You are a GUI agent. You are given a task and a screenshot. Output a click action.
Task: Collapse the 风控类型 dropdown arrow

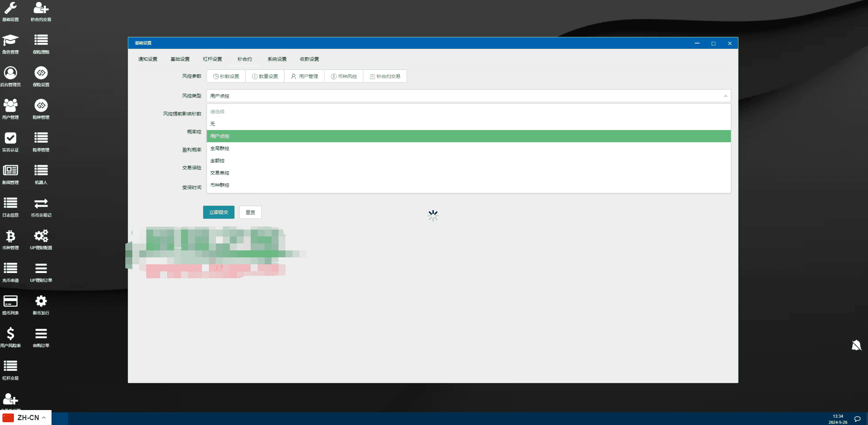click(x=726, y=96)
